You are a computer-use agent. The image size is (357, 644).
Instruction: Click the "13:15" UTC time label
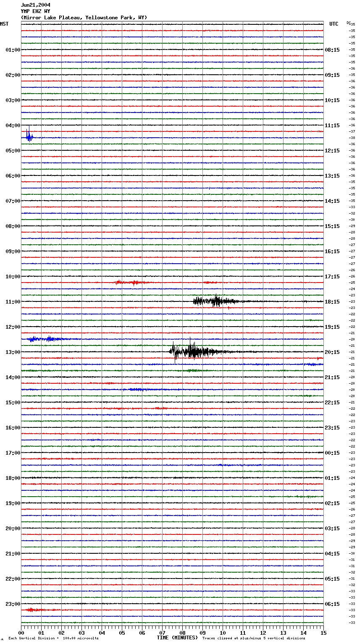pyautogui.click(x=332, y=176)
